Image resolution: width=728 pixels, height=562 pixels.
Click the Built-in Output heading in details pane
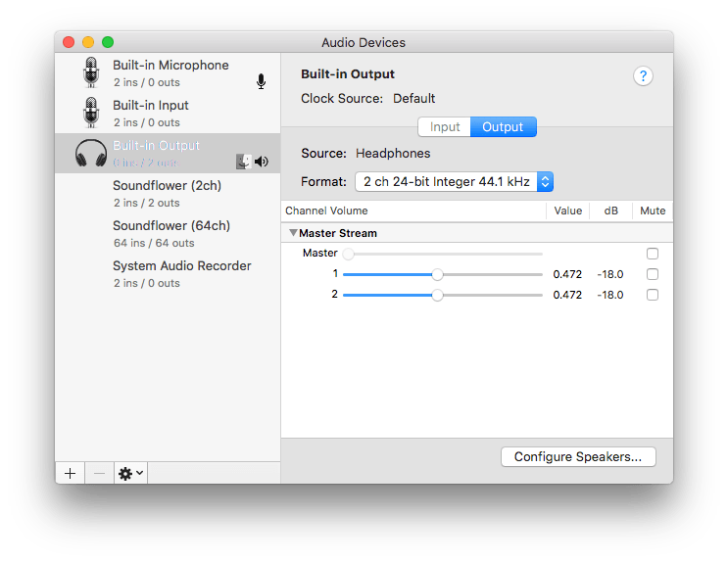click(348, 74)
